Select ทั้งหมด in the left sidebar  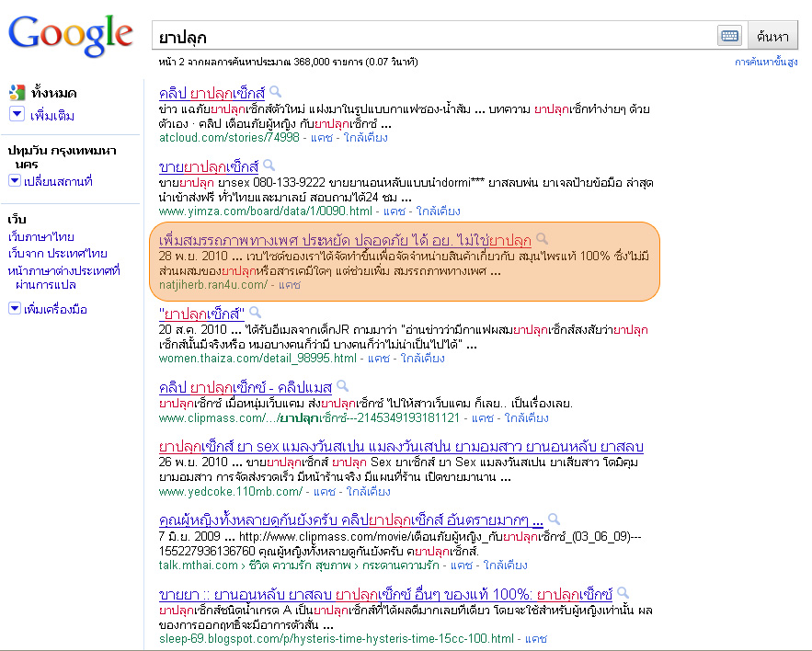pyautogui.click(x=54, y=93)
